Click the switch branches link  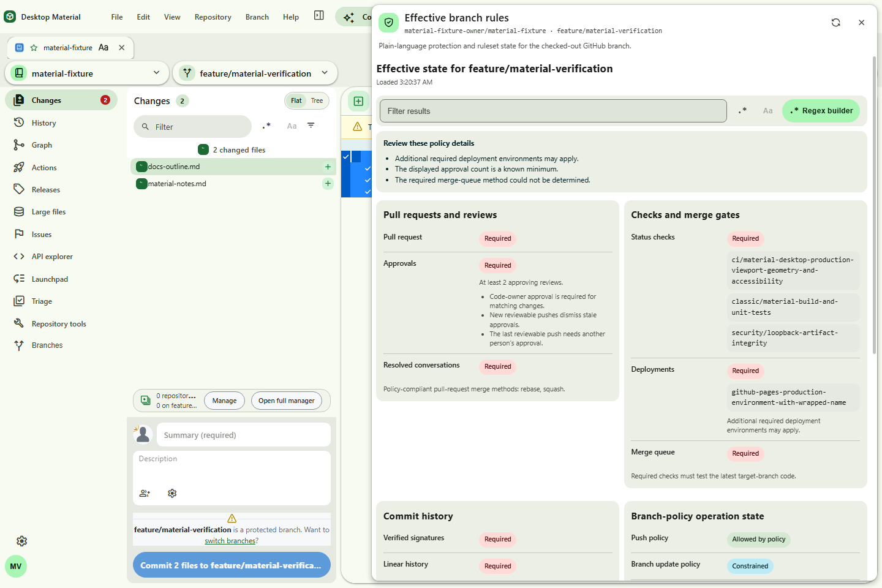tap(230, 541)
